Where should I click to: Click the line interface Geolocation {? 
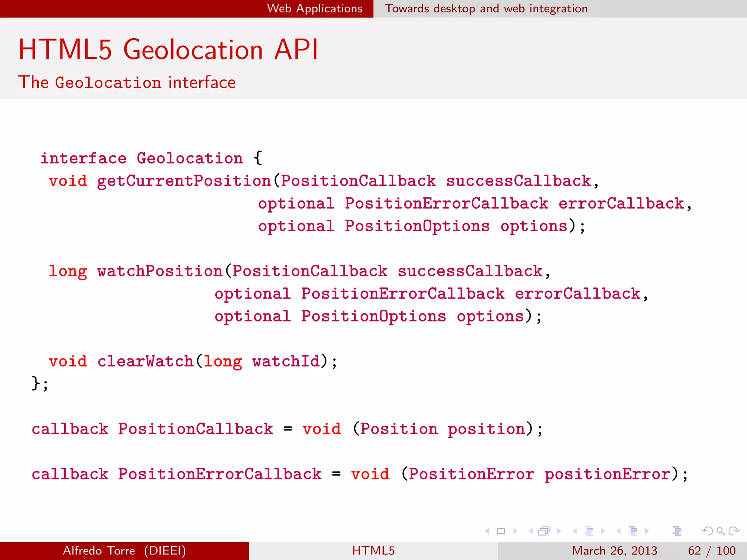pos(151,159)
